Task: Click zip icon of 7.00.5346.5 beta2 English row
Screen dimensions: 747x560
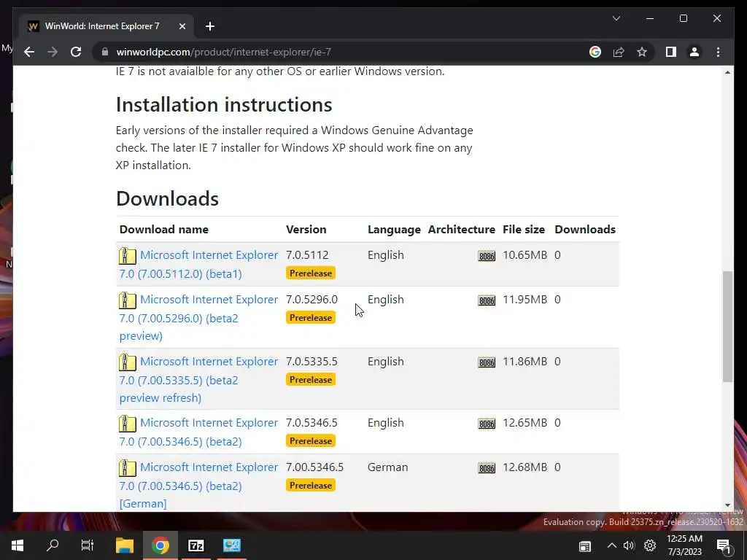Action: [x=127, y=424]
